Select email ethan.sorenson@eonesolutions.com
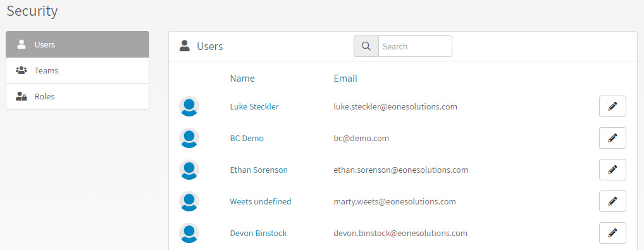Image resolution: width=644 pixels, height=250 pixels. [x=401, y=170]
